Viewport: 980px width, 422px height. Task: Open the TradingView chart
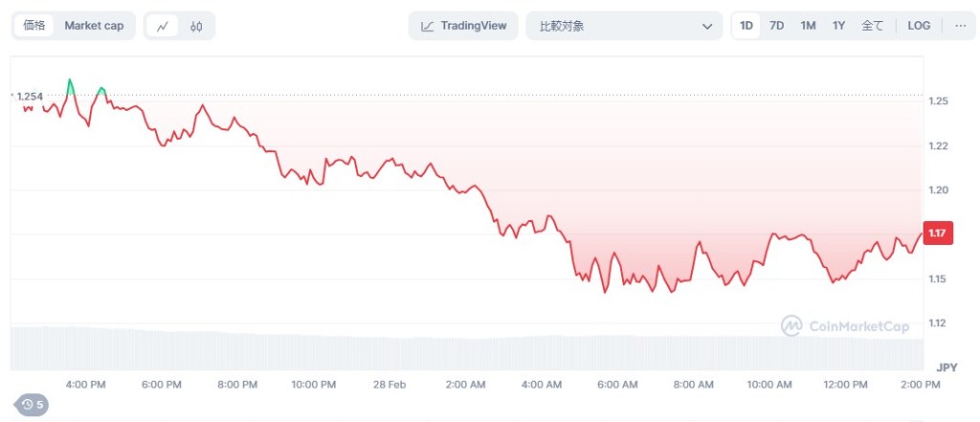464,26
